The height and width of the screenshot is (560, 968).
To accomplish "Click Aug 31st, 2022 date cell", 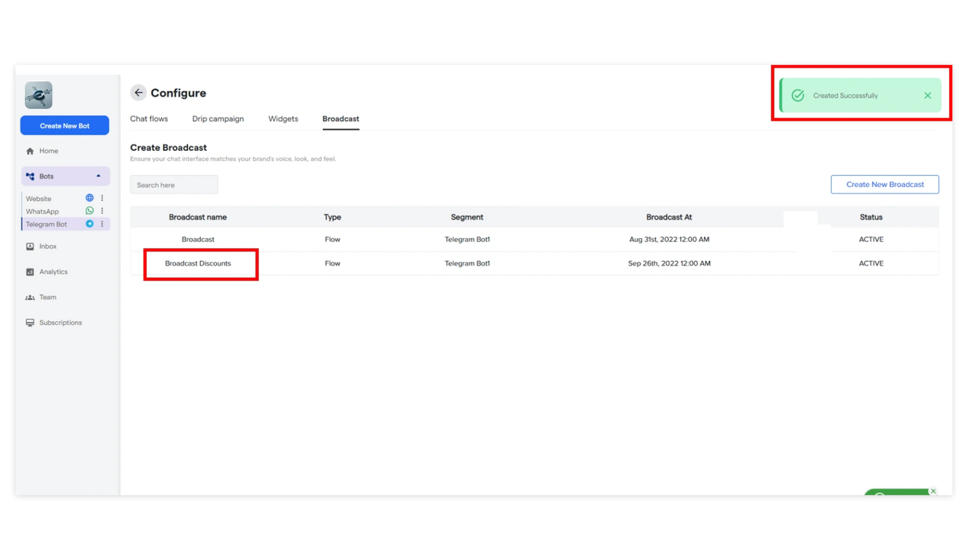I will [669, 239].
